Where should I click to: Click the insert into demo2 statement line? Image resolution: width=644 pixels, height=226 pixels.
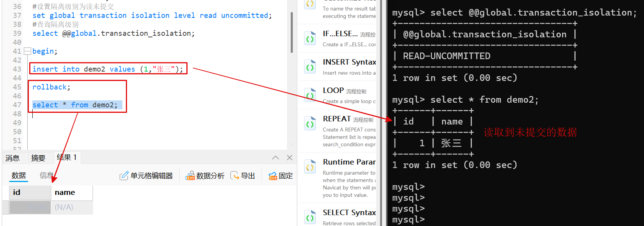click(x=108, y=69)
